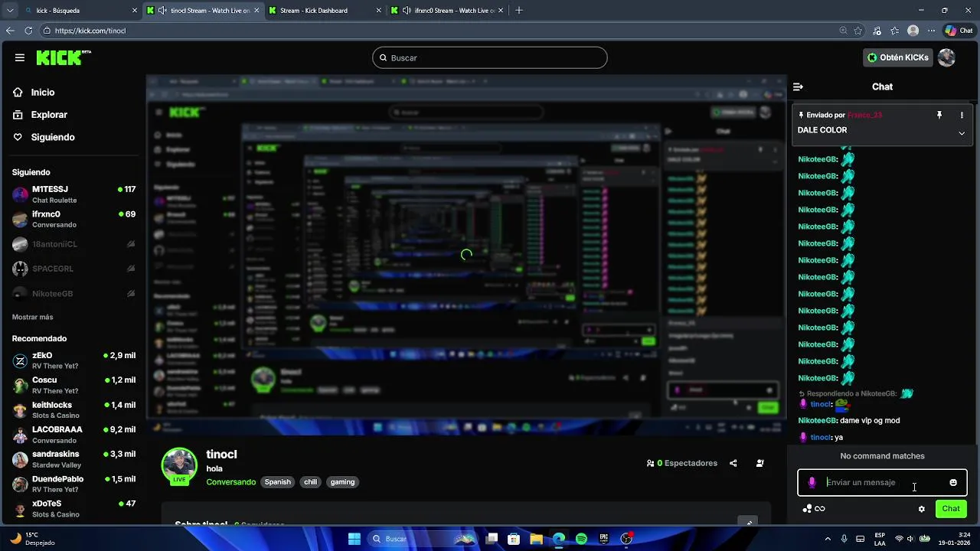Open the emote picker in chat box
This screenshot has height=551, width=980.
953,482
